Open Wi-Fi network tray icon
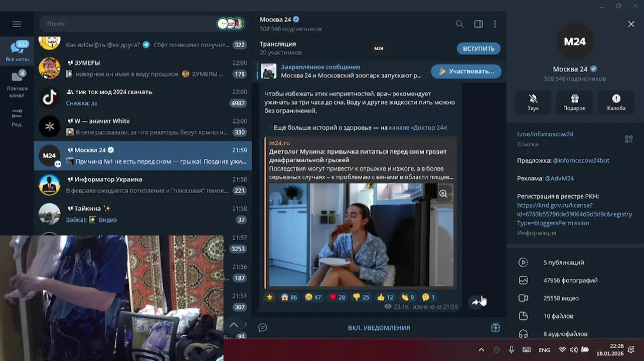 point(562,350)
